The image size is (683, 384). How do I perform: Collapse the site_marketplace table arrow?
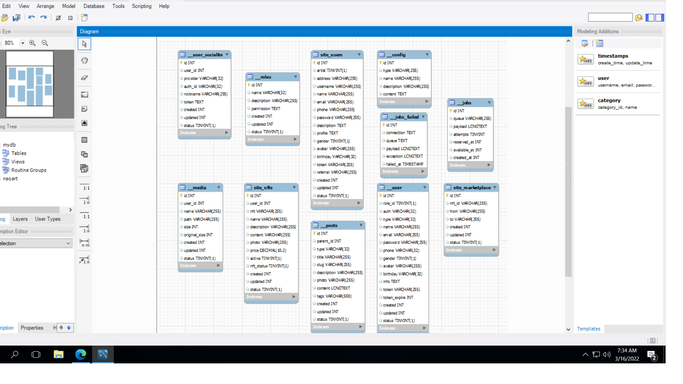coord(494,187)
